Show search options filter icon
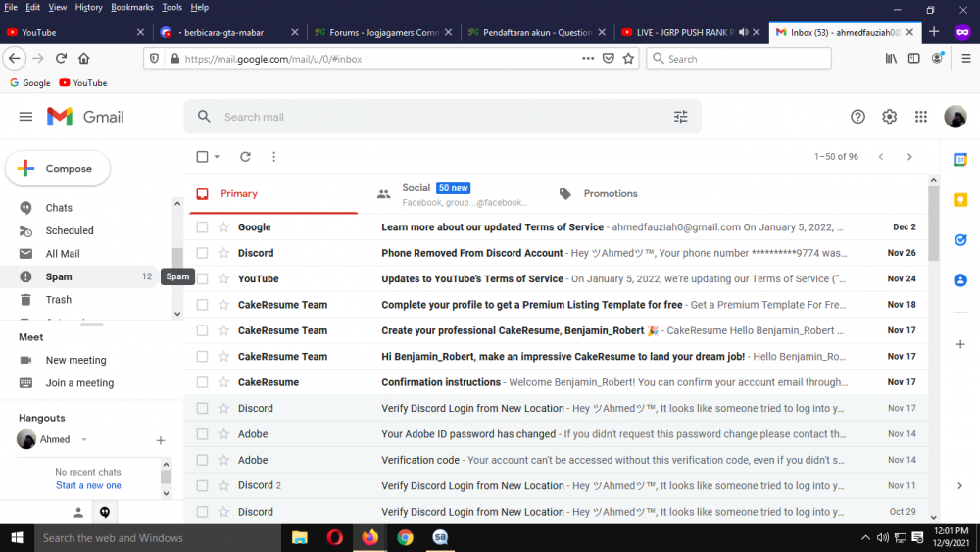 coord(681,117)
